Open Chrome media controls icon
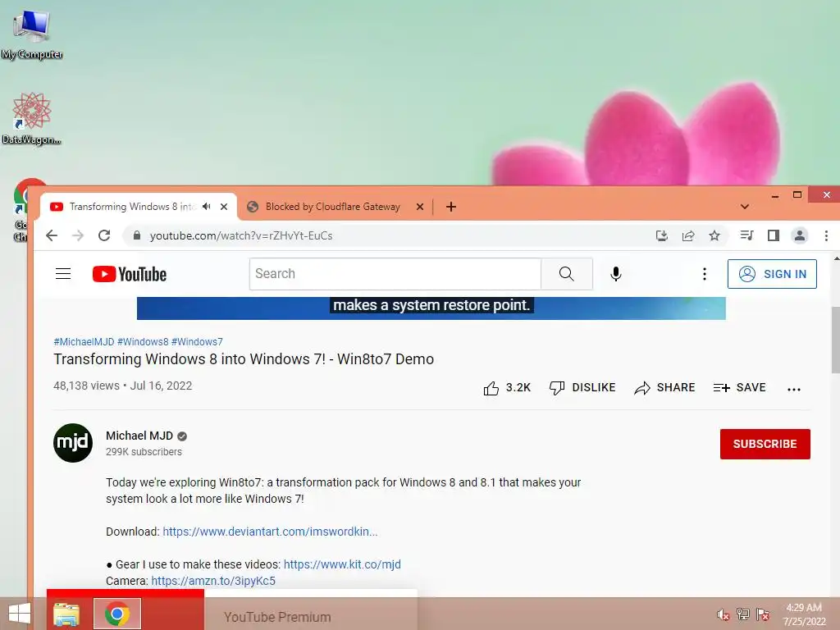 point(746,235)
